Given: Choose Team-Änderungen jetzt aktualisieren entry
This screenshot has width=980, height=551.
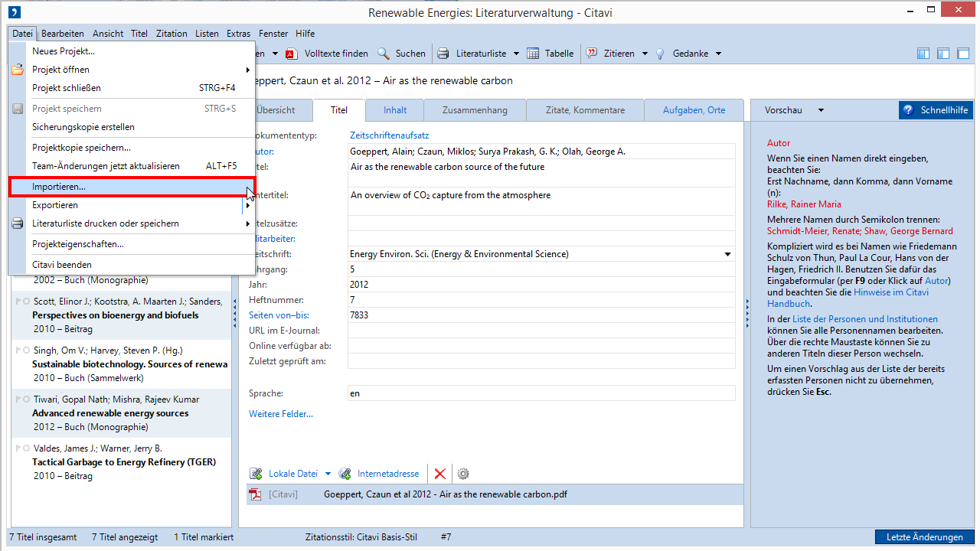Looking at the screenshot, I should point(132,166).
